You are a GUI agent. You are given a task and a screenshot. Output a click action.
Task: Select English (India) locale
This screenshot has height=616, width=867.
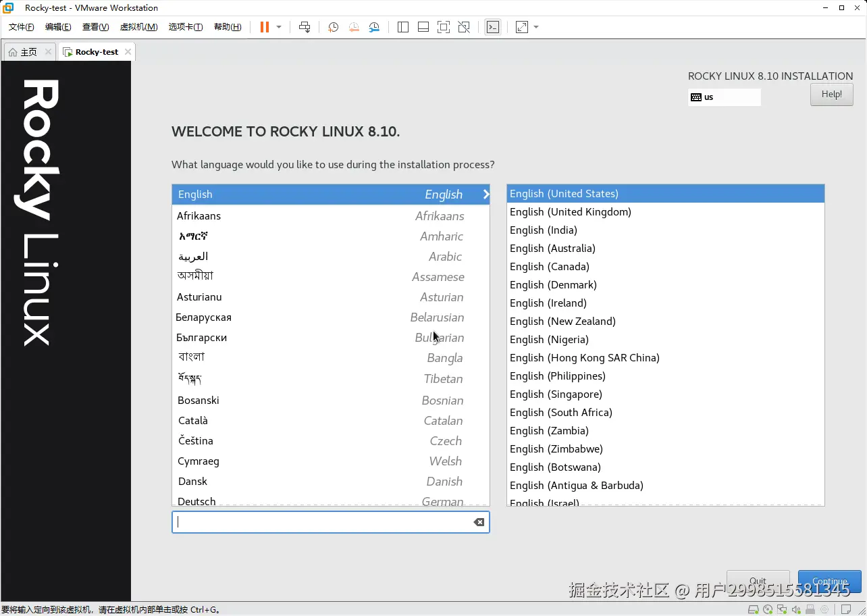tap(666, 230)
